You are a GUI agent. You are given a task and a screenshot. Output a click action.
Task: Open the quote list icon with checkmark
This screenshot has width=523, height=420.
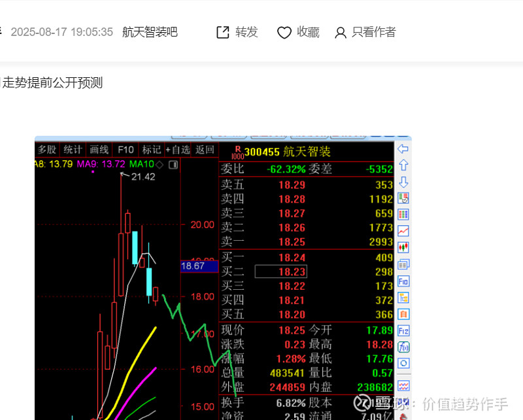pos(403,198)
